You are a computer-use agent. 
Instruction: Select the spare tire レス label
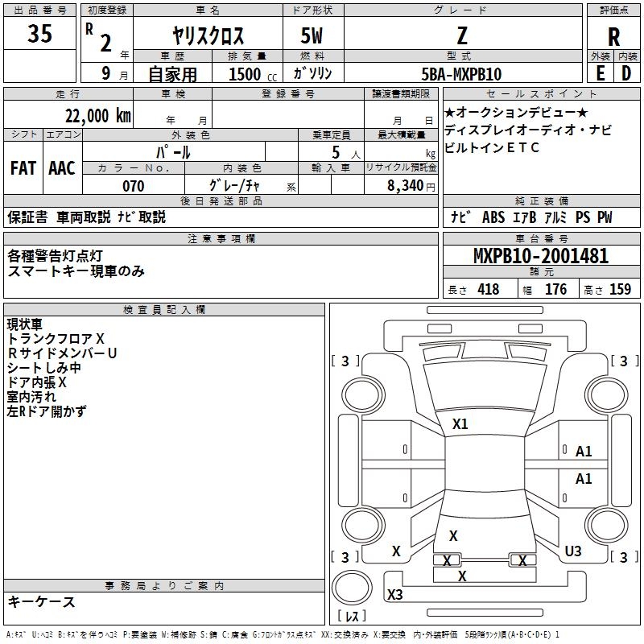[x=351, y=616]
